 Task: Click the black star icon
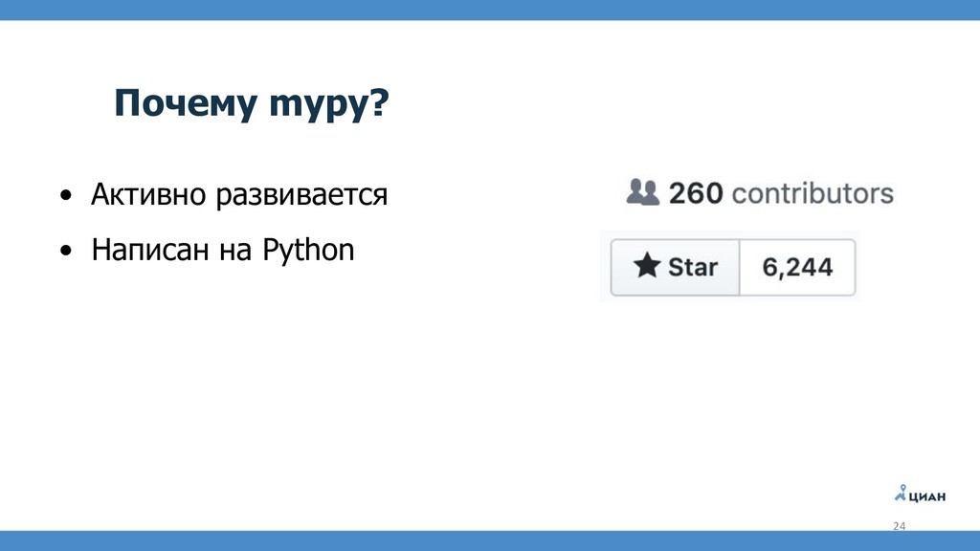647,266
